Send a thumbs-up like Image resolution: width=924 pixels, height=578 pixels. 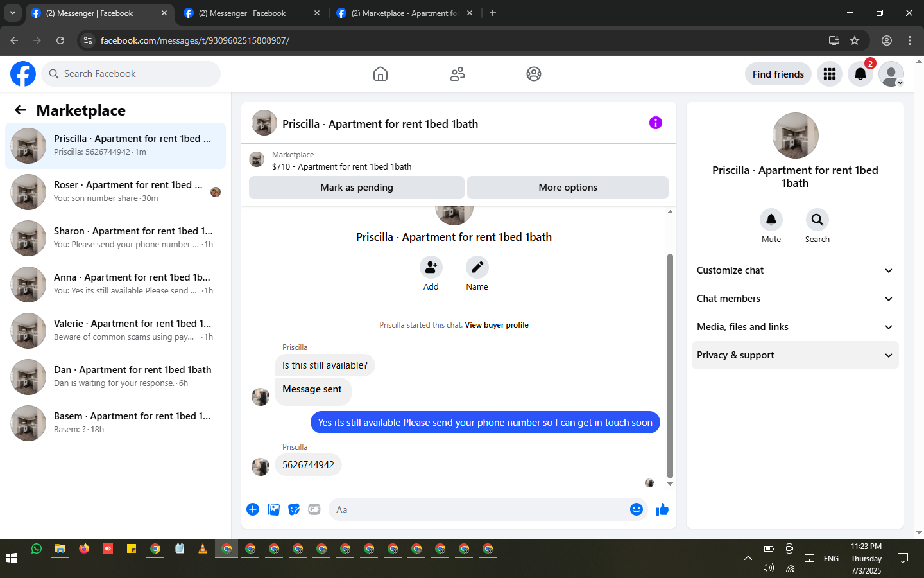point(662,509)
